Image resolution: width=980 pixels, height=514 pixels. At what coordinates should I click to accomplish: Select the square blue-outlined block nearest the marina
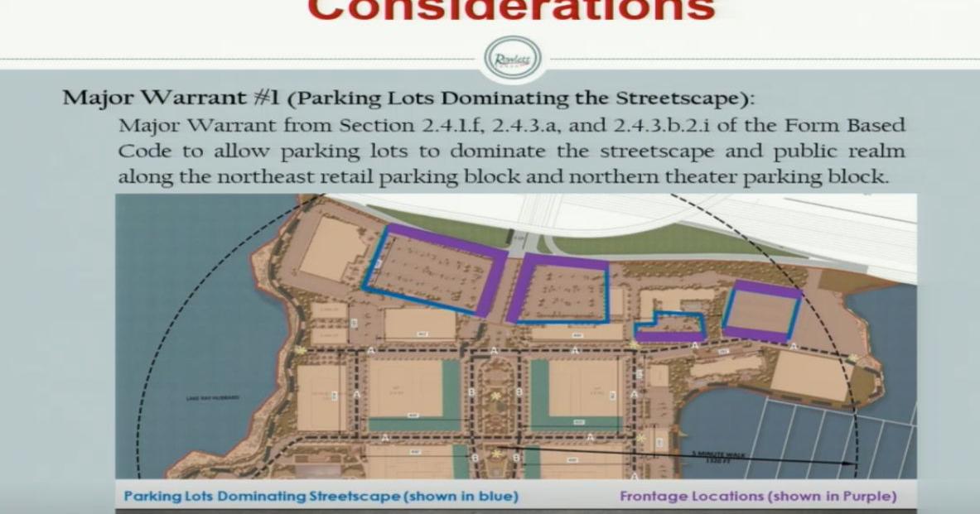click(x=760, y=311)
